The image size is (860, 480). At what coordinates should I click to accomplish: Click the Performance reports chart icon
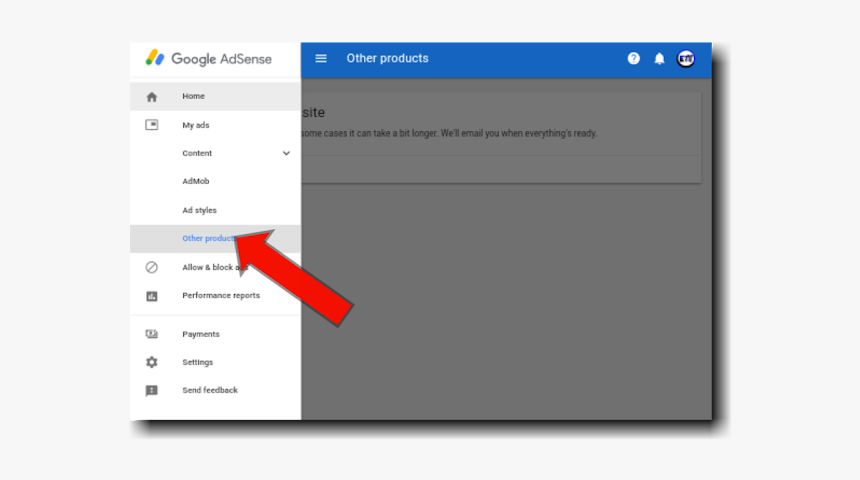tap(152, 296)
